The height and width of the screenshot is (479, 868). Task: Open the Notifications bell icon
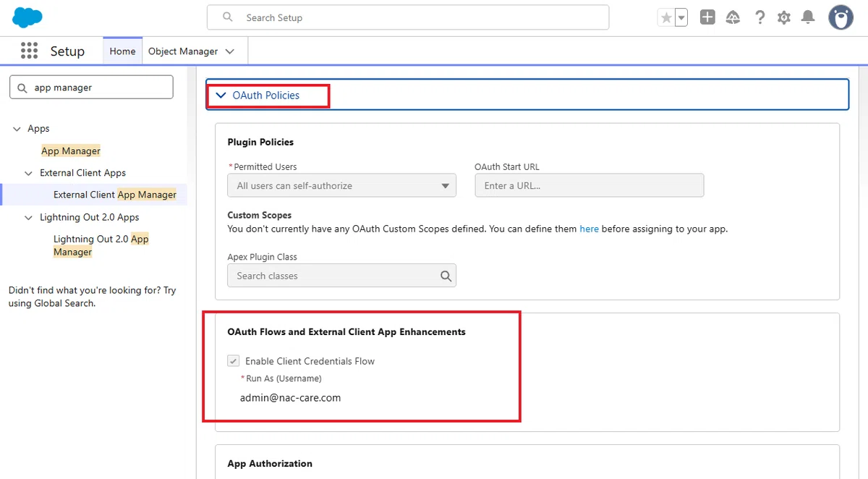[x=809, y=17]
